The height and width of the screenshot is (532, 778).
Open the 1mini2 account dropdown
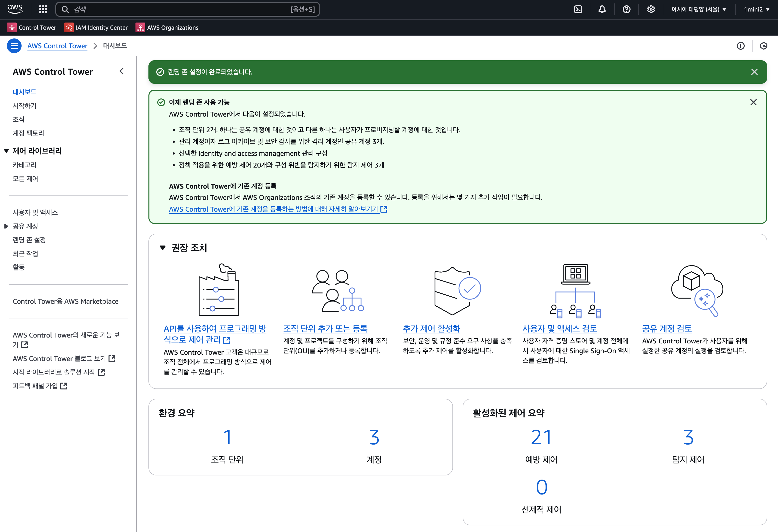[757, 9]
